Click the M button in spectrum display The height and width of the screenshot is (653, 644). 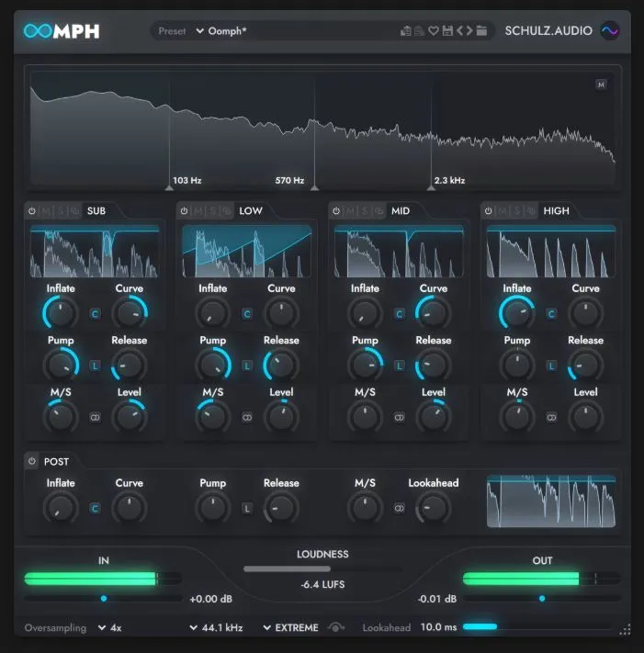tap(601, 84)
